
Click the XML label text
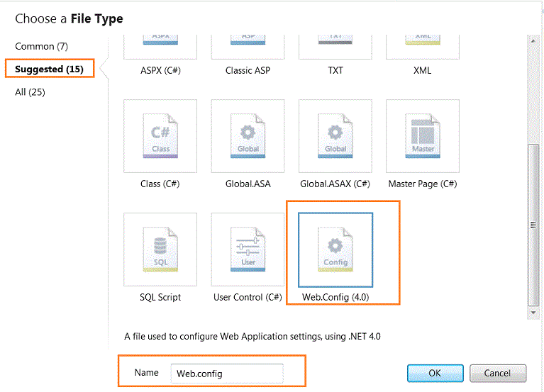tap(423, 70)
